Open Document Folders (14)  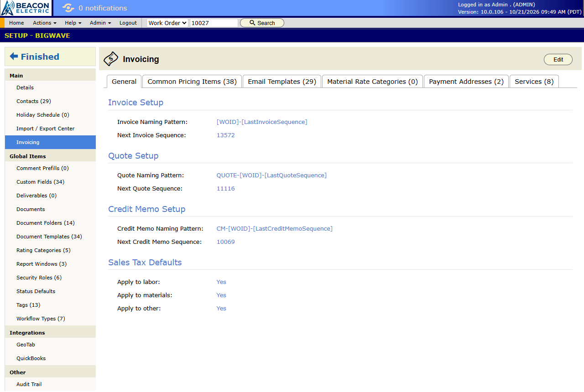(50, 223)
